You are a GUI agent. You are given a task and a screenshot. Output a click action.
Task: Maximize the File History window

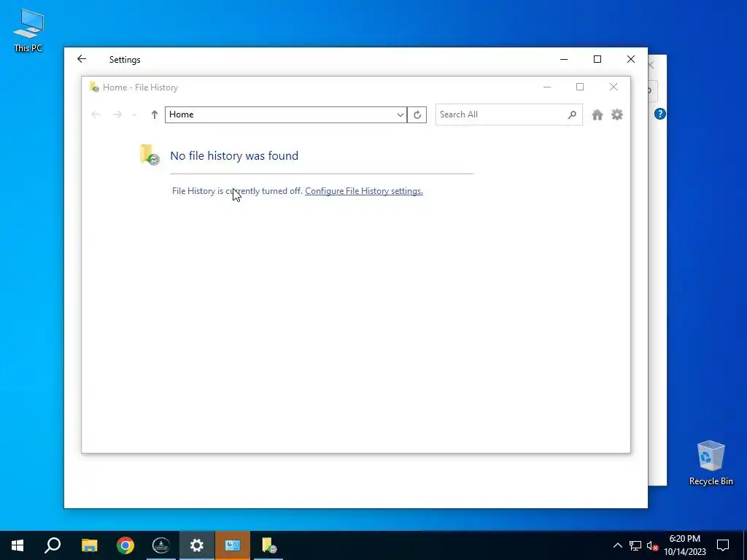580,87
